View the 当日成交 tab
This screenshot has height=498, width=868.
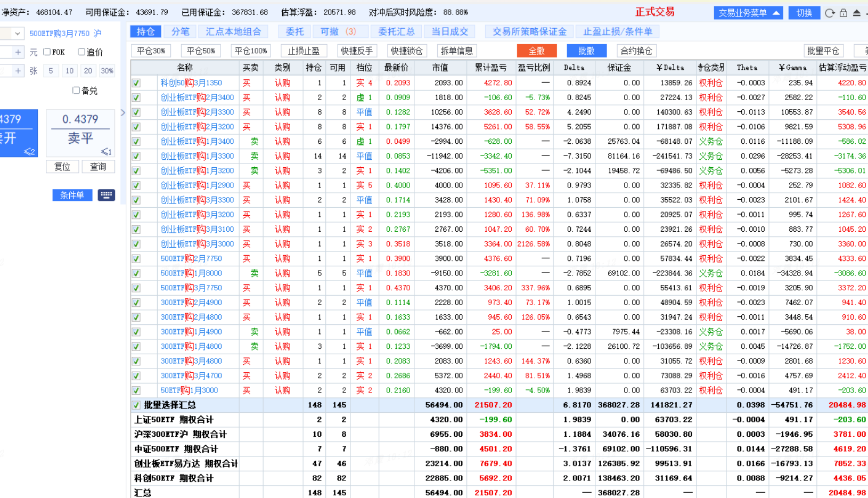450,31
